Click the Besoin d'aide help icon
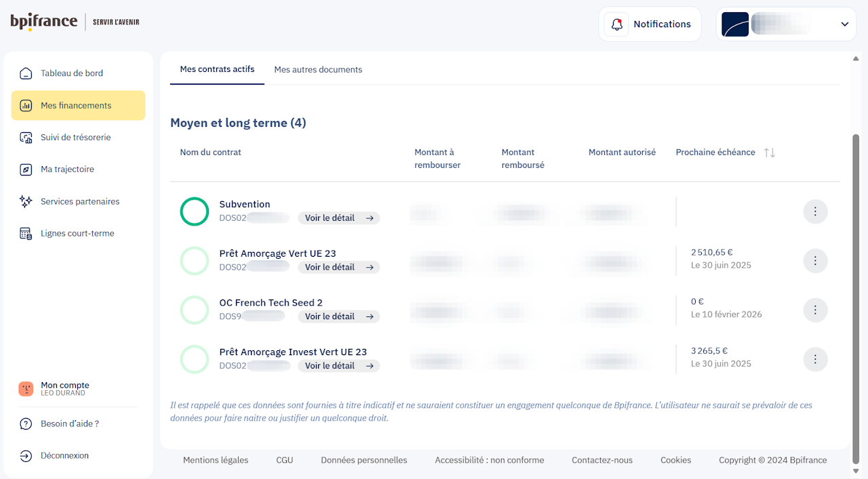This screenshot has height=479, width=868. click(26, 424)
